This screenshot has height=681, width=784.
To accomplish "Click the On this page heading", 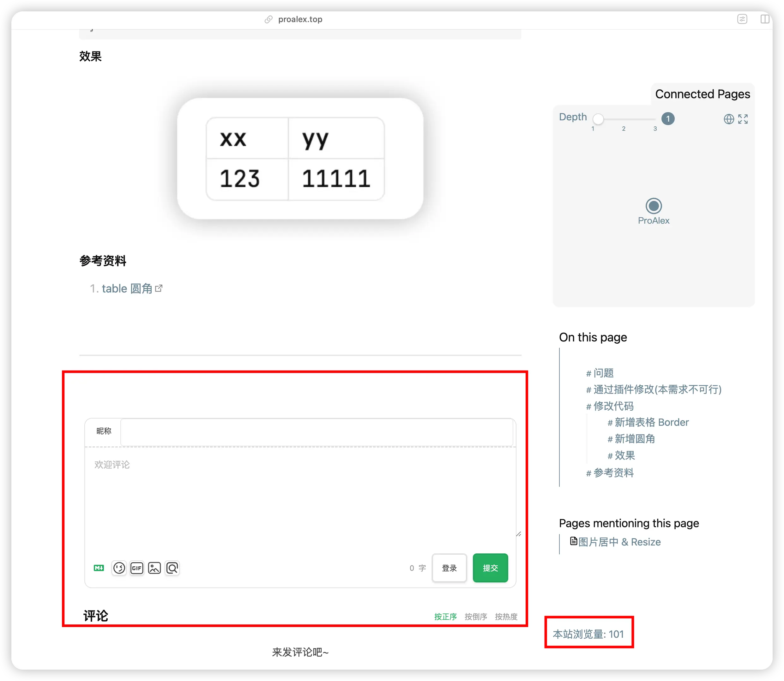I will tap(593, 337).
